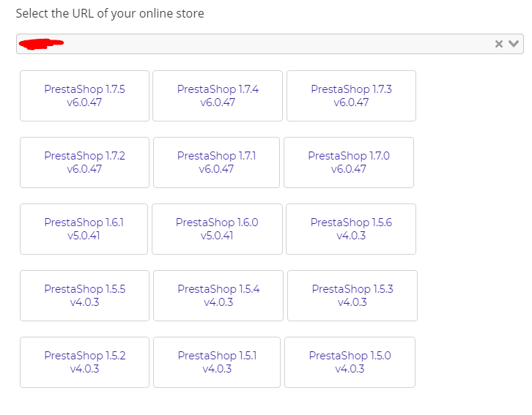Select PrestaShop 1.7.2 v6.0.47
The image size is (532, 415).
(x=84, y=162)
